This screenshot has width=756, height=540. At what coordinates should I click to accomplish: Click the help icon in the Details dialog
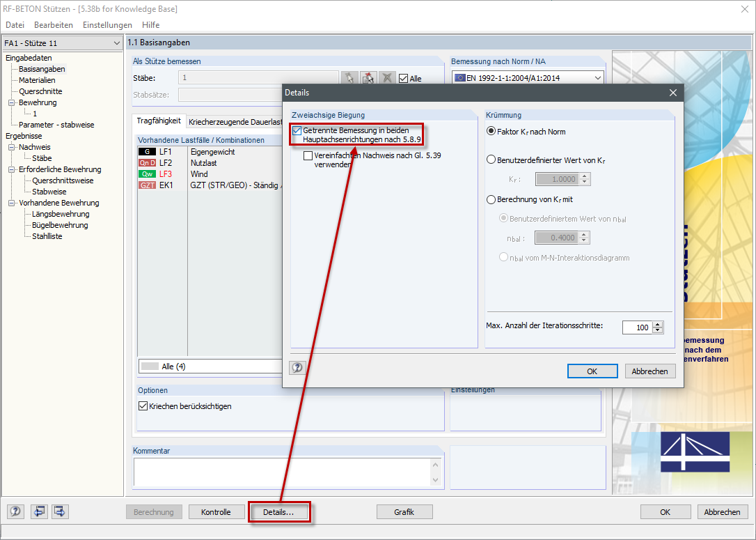coord(297,368)
